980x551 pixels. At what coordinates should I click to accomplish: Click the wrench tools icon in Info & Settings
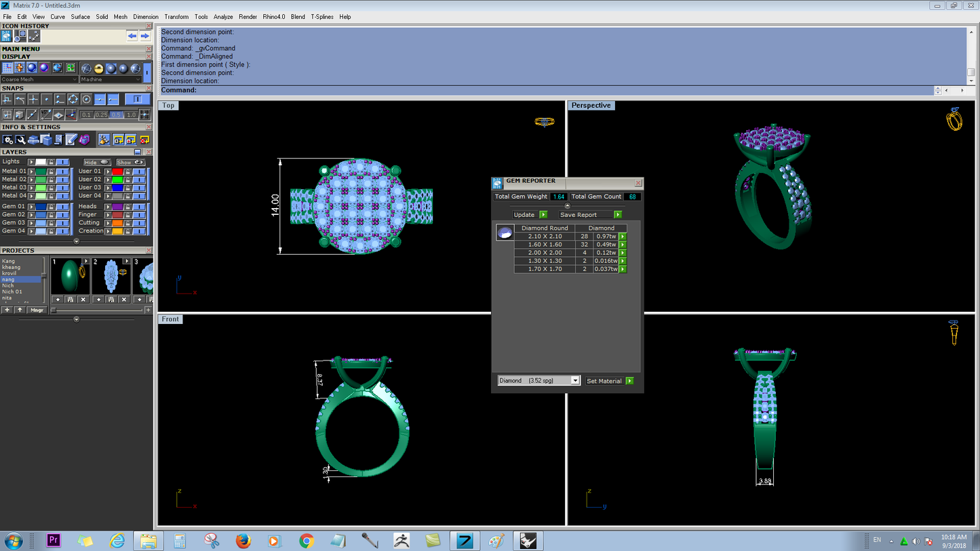(20, 140)
